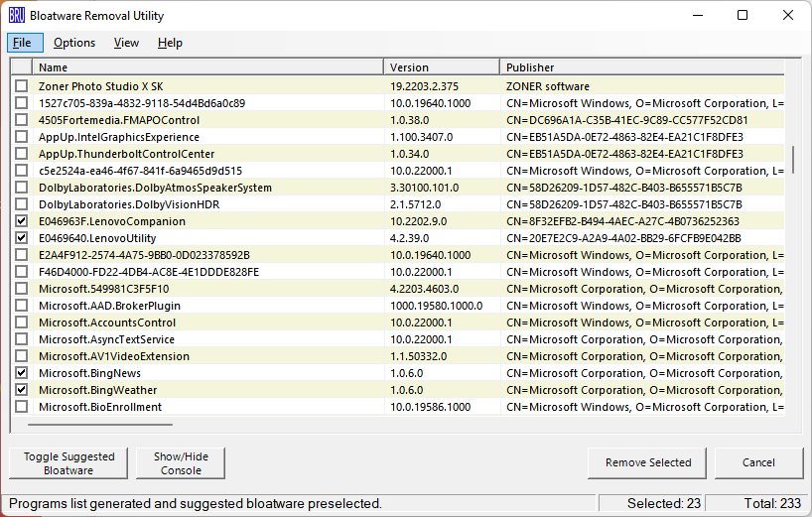Open the Options menu
812x517 pixels.
[74, 43]
